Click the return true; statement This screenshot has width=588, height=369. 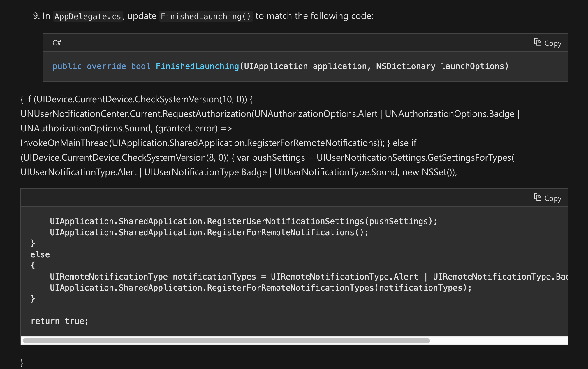click(59, 321)
